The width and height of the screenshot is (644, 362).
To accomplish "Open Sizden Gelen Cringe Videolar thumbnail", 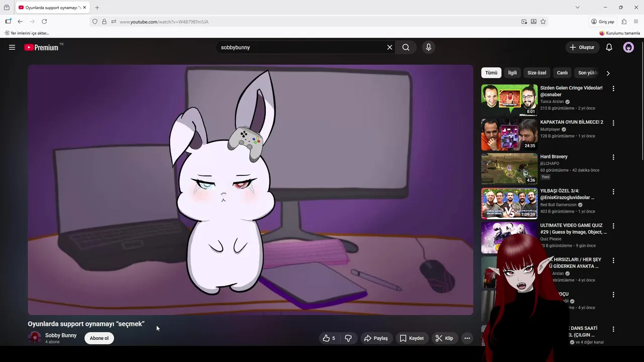I will [509, 100].
